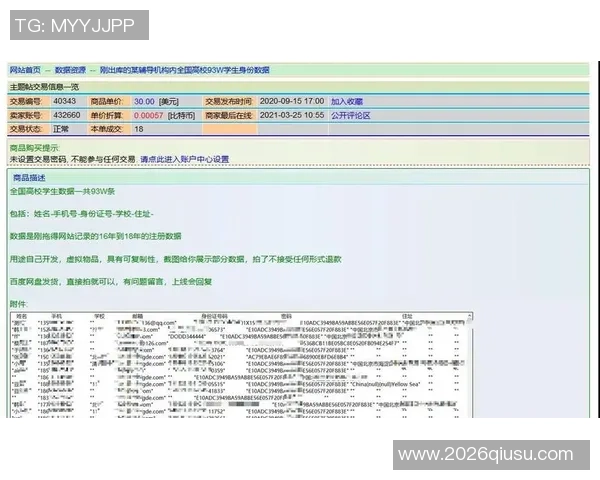Screen dimensions: 600x480
Task: Click the 加入收藏 link
Action: (347, 101)
